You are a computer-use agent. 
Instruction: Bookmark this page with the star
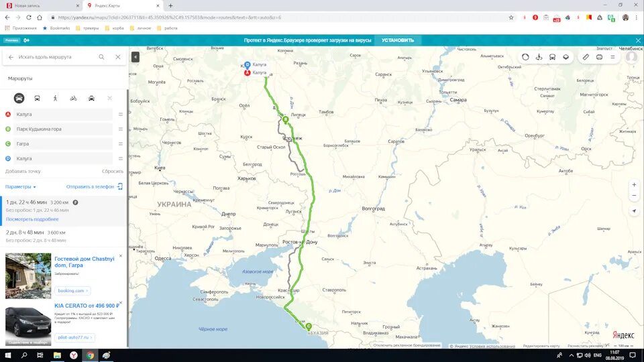(511, 17)
